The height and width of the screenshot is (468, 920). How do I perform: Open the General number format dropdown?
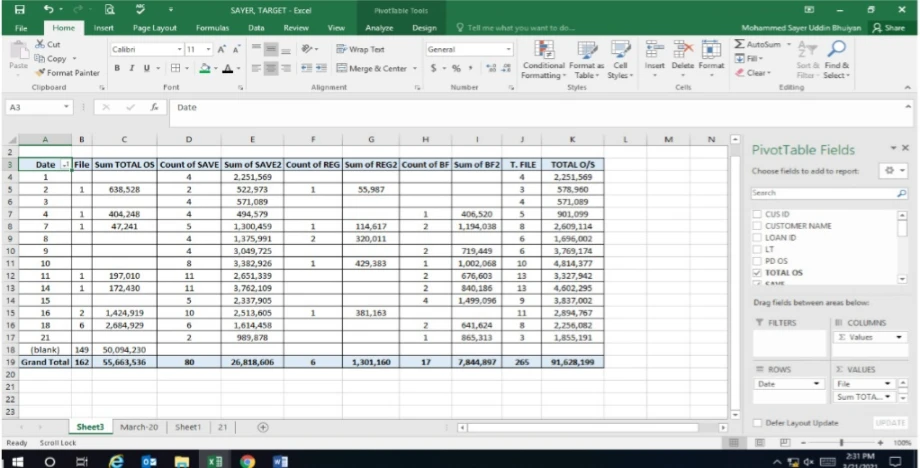click(x=509, y=49)
